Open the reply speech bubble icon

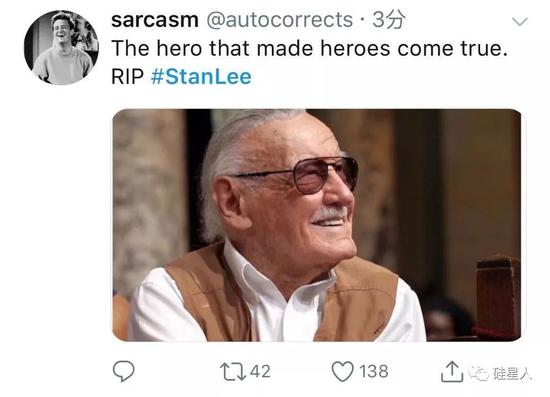(123, 371)
